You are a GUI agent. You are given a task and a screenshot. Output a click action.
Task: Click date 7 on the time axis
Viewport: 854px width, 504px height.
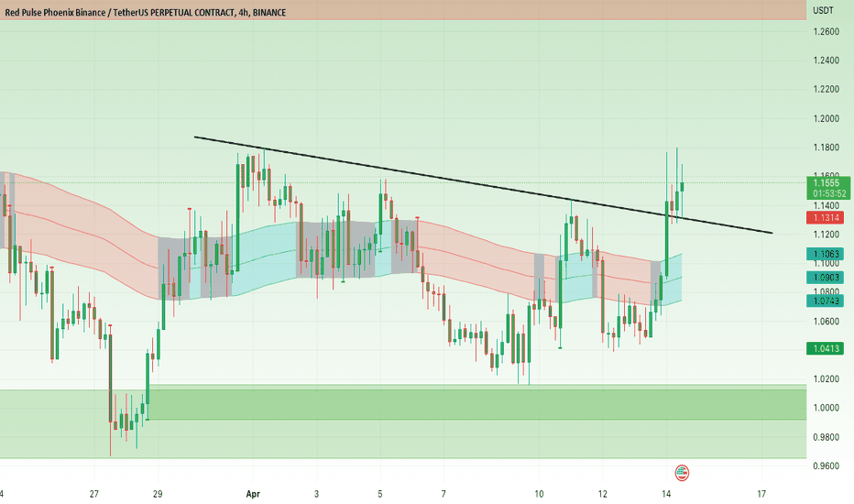[443, 494]
